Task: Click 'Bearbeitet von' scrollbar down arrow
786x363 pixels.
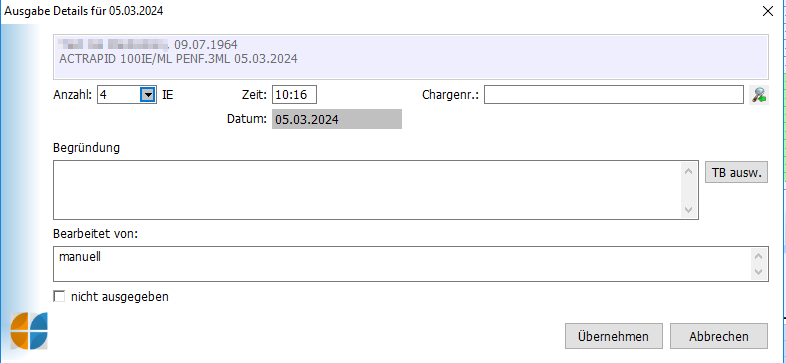Action: pyautogui.click(x=758, y=272)
